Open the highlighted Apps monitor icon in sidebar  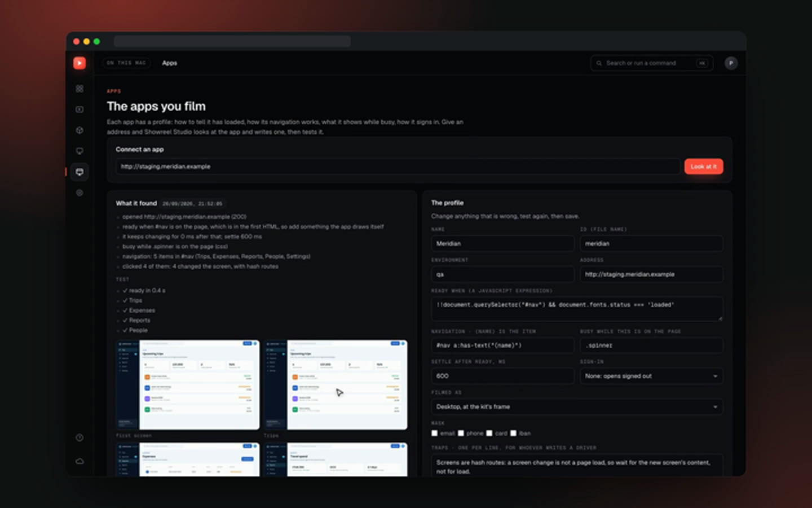point(80,172)
